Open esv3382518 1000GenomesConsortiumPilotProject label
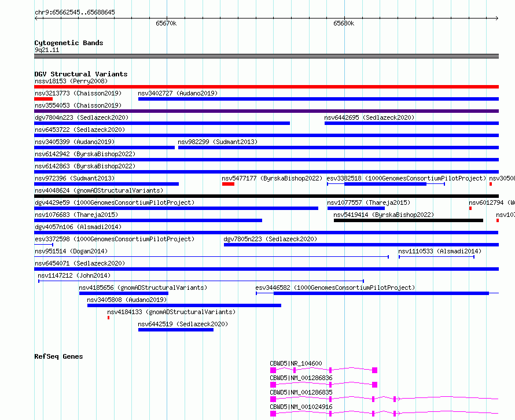The image size is (515, 420). pos(406,178)
